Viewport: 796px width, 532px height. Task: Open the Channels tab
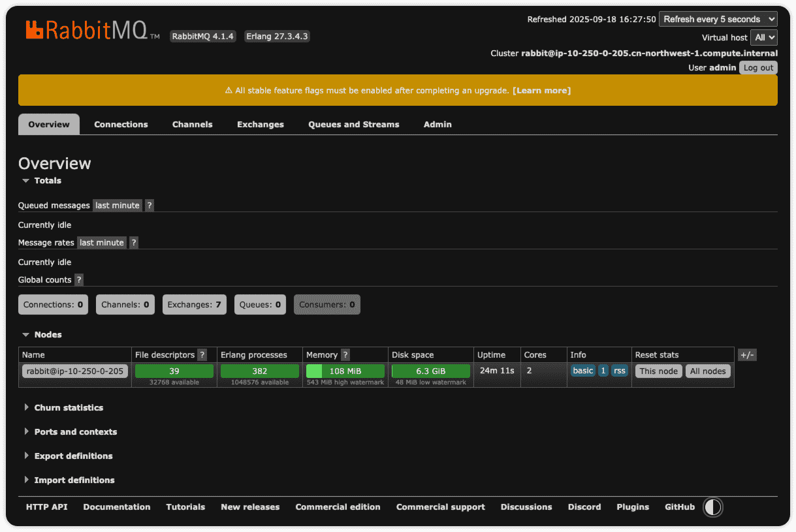coord(193,125)
